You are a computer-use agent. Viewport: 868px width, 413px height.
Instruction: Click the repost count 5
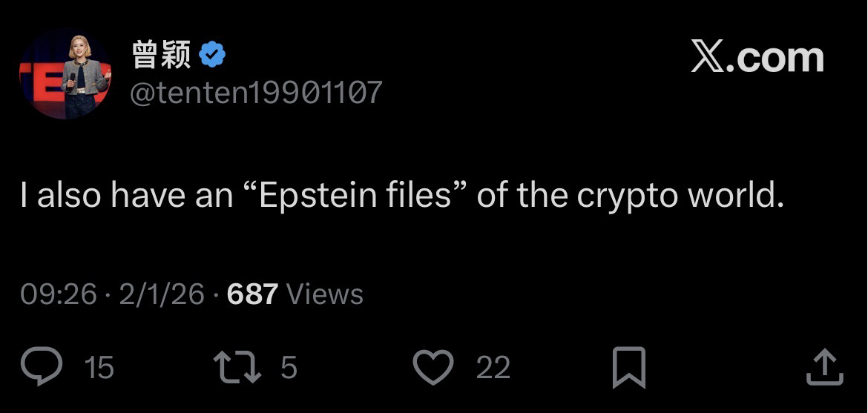click(x=289, y=368)
